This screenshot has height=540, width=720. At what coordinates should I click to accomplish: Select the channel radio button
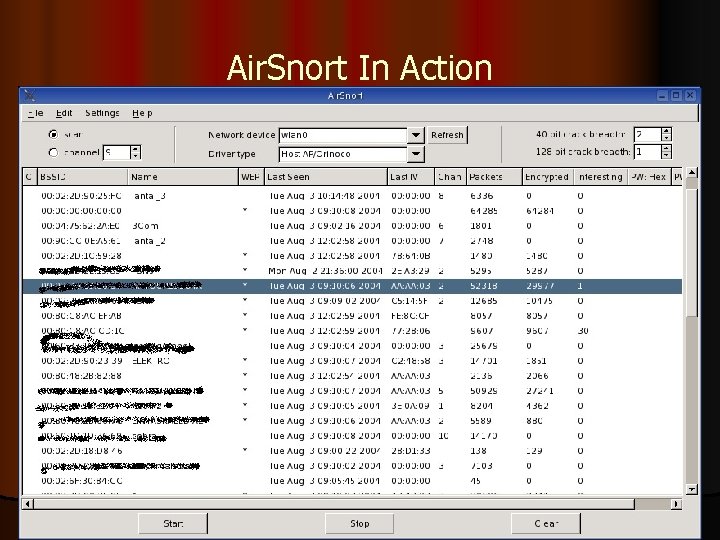pyautogui.click(x=53, y=152)
